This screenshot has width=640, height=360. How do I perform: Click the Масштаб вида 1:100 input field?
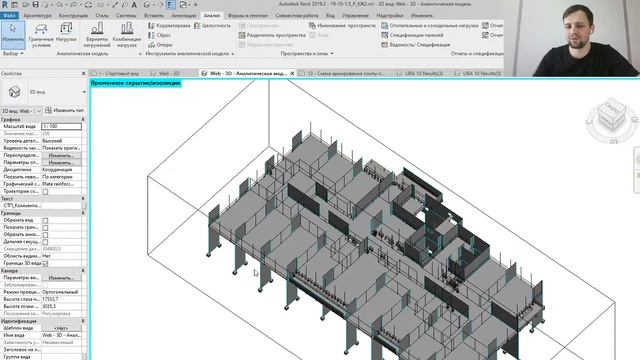pos(62,127)
